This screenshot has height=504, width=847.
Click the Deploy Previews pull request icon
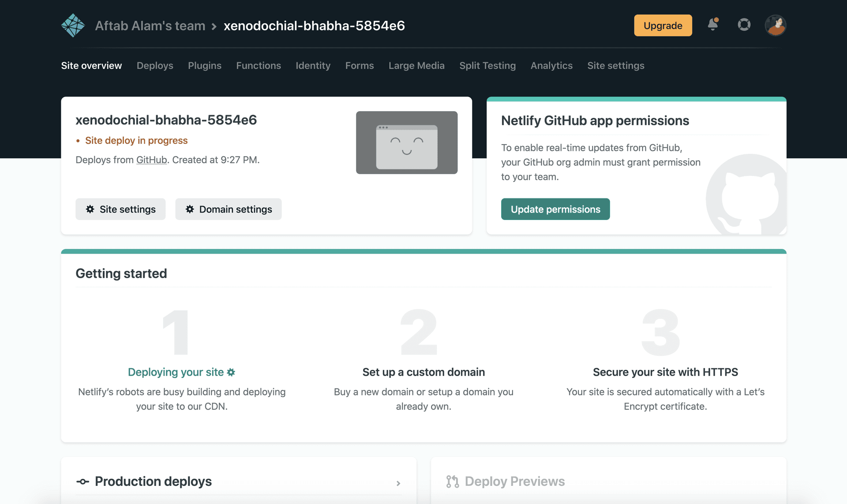click(452, 482)
